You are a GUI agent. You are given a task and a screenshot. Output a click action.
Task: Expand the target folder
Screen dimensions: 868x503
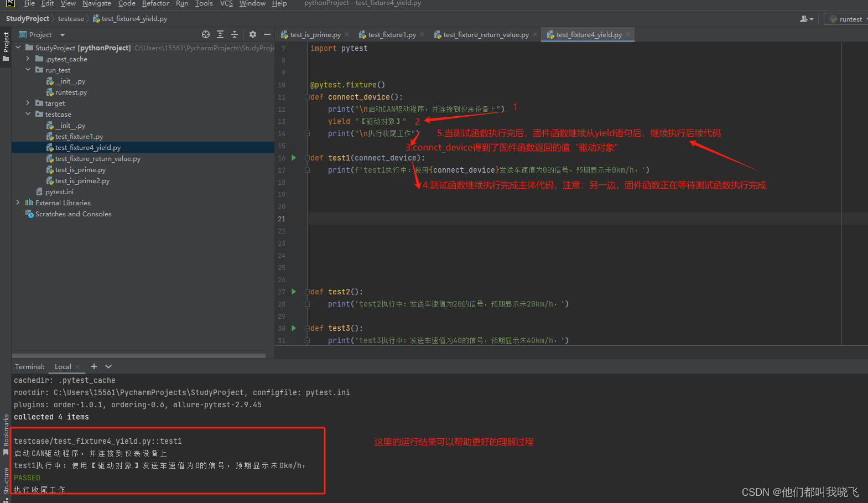(x=28, y=103)
